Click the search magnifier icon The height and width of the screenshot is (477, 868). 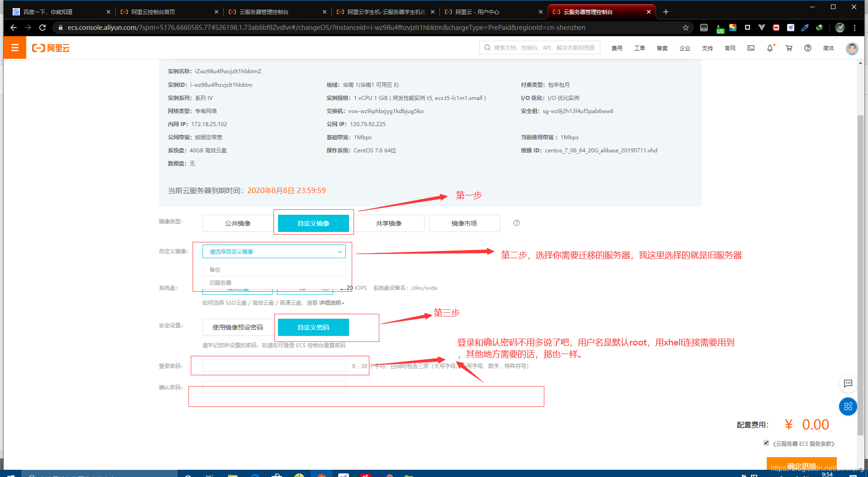[487, 47]
